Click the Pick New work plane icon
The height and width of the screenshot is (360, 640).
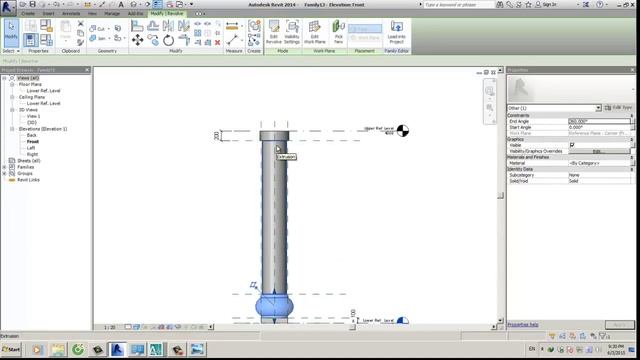pyautogui.click(x=338, y=32)
